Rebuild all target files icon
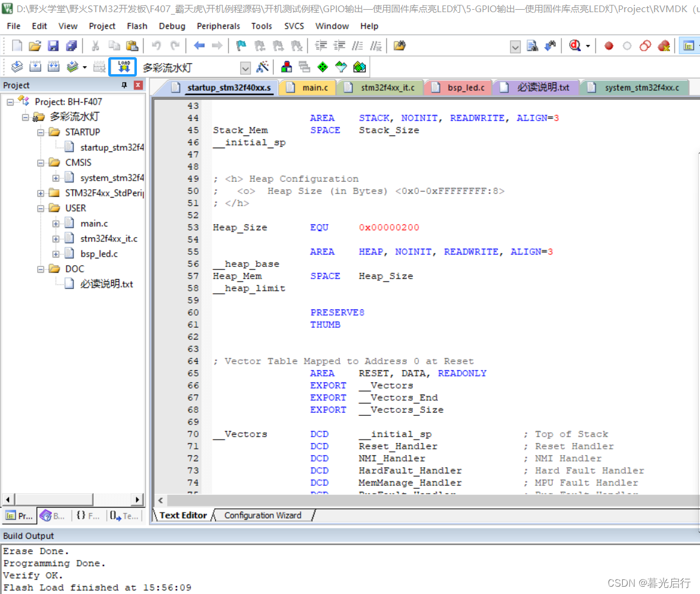The image size is (700, 594). click(54, 67)
